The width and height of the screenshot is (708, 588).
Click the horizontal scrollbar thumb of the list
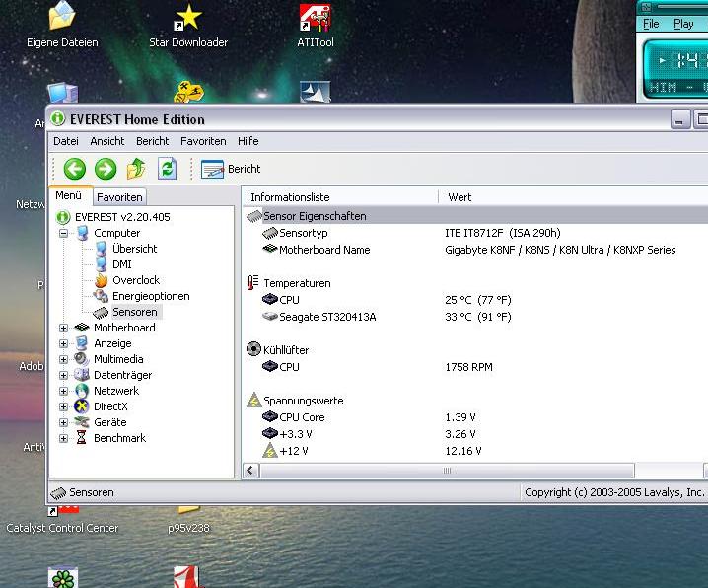(447, 471)
